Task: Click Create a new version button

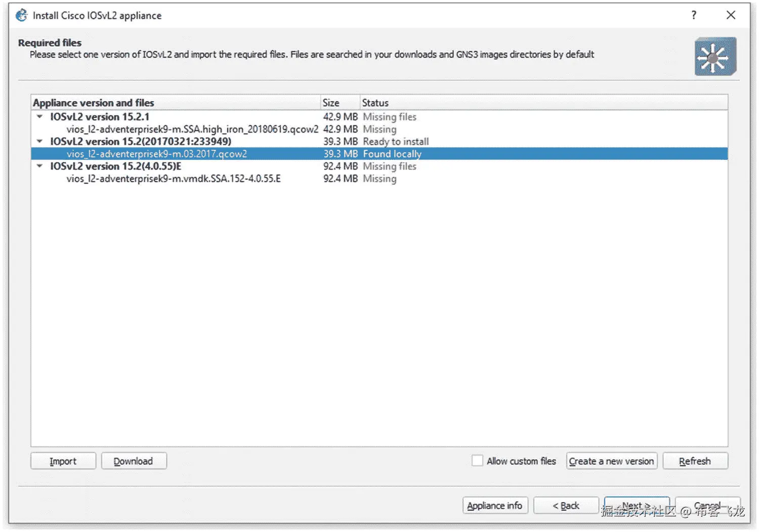Action: pos(611,461)
